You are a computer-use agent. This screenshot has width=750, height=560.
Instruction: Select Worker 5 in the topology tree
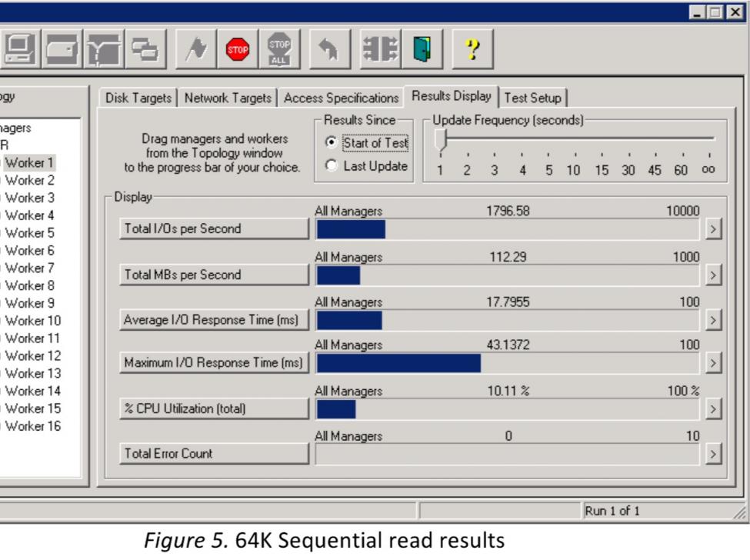tap(30, 233)
